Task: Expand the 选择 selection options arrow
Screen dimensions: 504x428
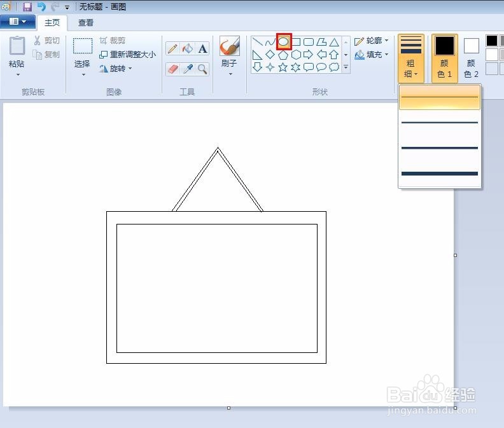Action: 83,74
